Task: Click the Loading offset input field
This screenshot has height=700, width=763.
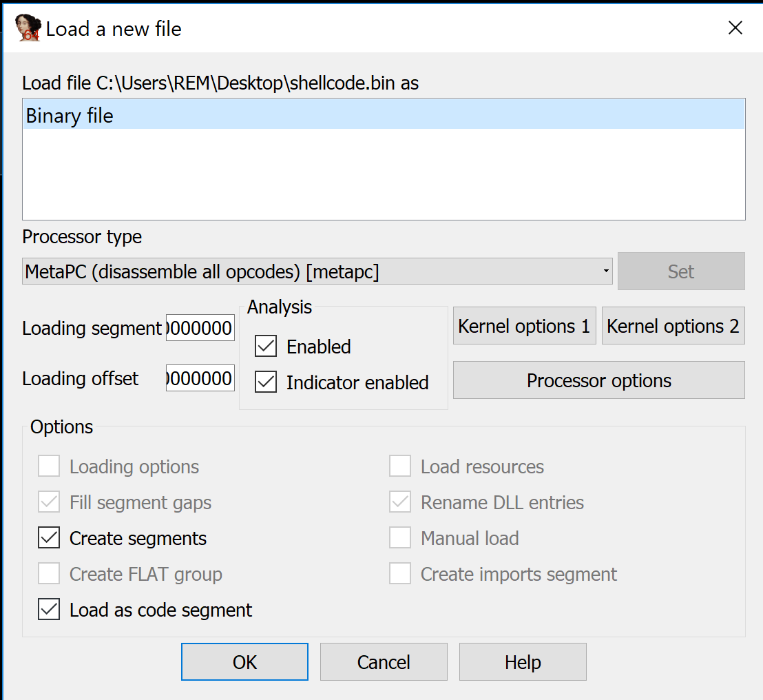Action: (200, 378)
